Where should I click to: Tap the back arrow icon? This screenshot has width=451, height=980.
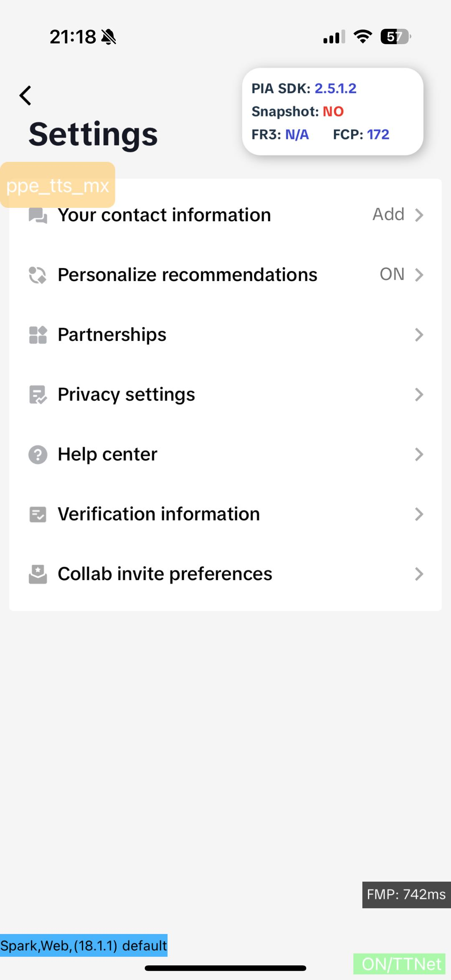25,96
